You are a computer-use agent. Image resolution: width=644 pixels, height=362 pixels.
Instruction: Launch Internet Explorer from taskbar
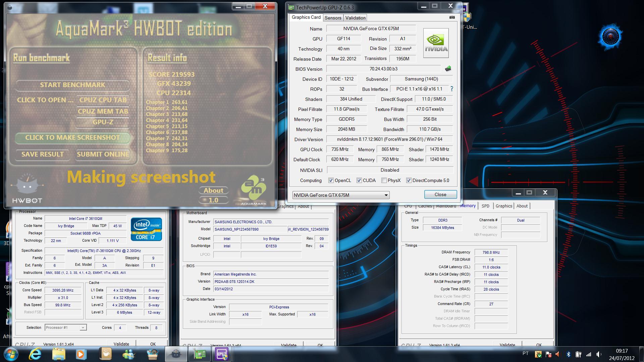coord(35,354)
